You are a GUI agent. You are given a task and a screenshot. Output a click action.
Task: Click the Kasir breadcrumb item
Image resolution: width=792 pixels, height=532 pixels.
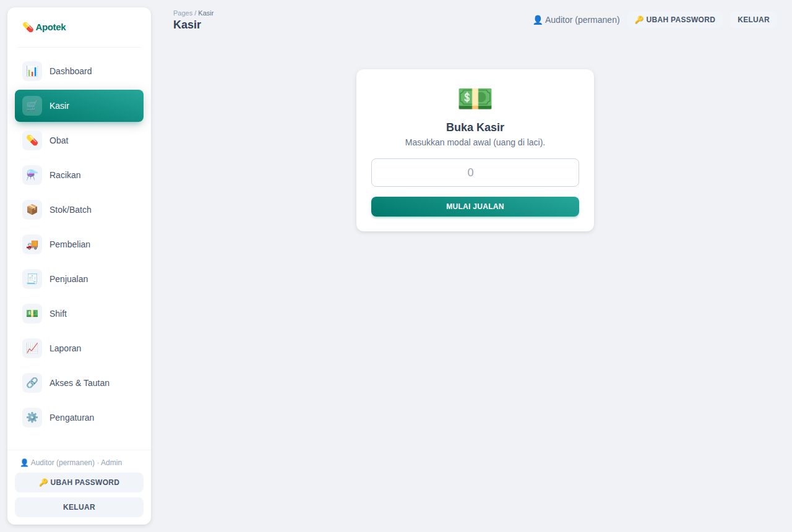(206, 13)
